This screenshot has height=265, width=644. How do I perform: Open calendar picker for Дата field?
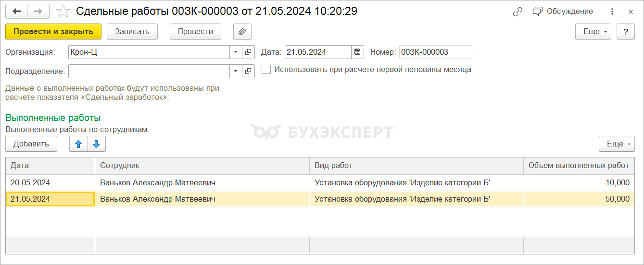(x=357, y=52)
